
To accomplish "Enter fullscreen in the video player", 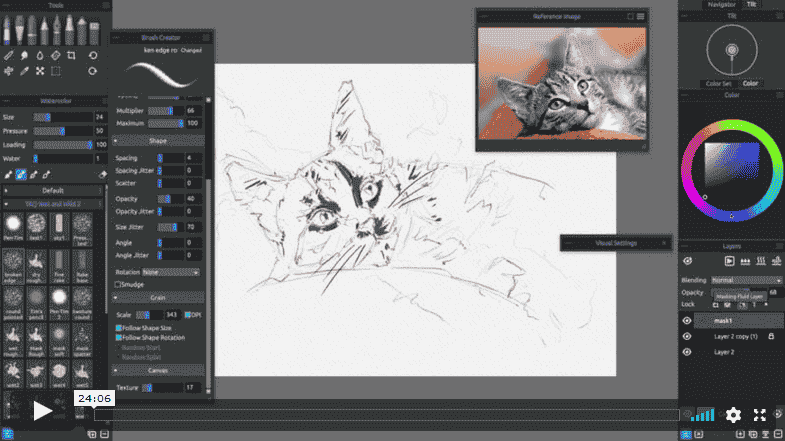I will click(x=759, y=414).
